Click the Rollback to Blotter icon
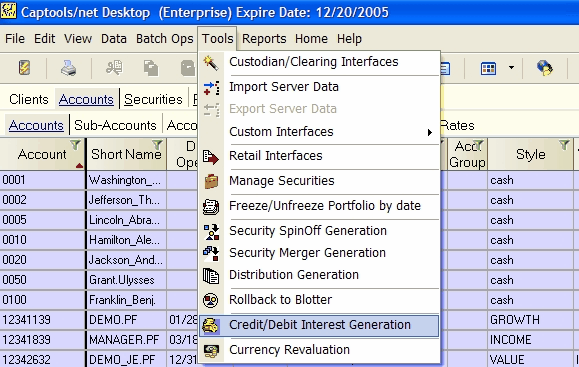 (x=211, y=301)
